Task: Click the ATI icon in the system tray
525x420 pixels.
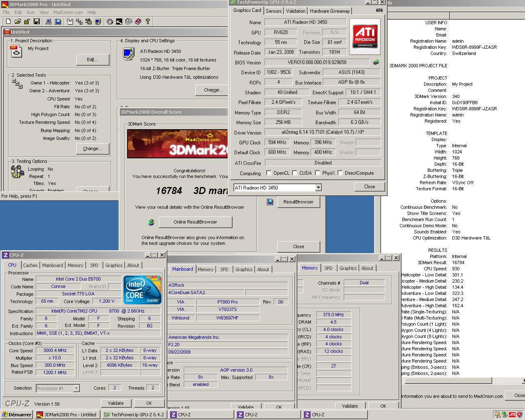Action: (512, 415)
